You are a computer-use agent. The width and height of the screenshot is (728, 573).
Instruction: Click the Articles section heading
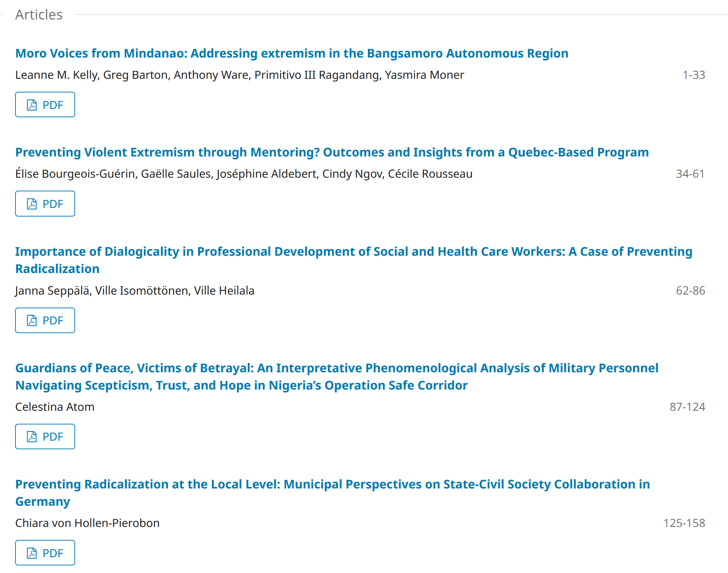(x=39, y=15)
